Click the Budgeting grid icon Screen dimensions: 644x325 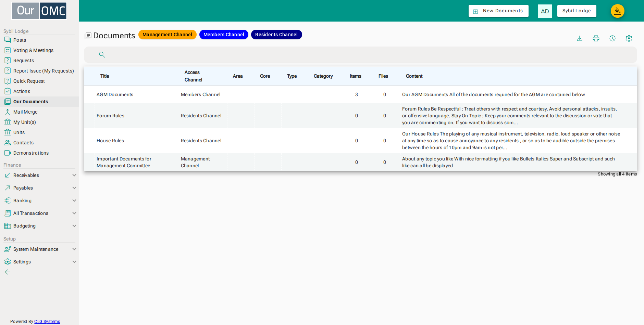8,226
